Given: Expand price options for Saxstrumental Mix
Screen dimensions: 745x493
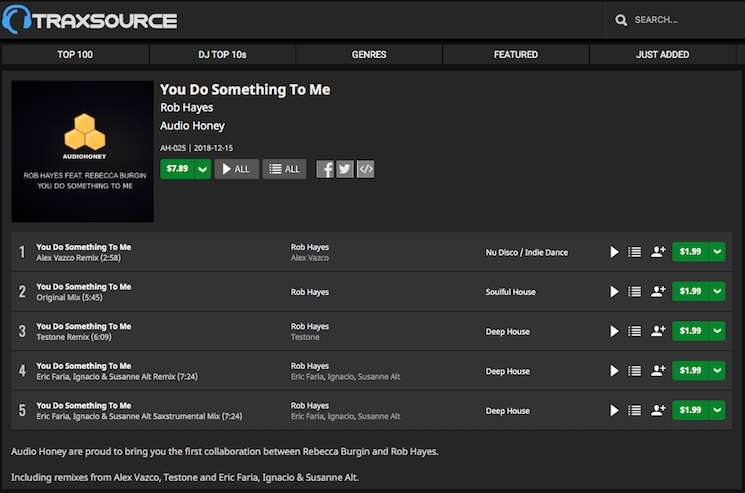Looking at the screenshot, I should [x=717, y=410].
